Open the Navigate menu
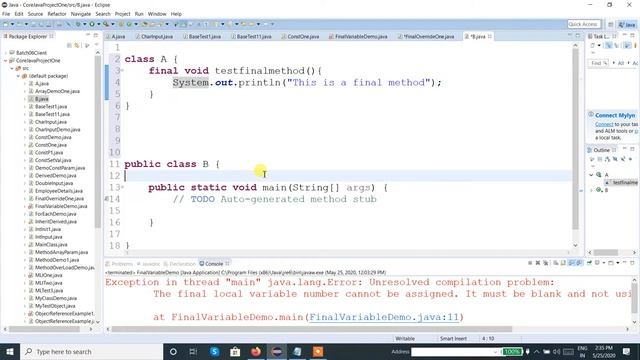This screenshot has width=640, height=360. point(81,14)
